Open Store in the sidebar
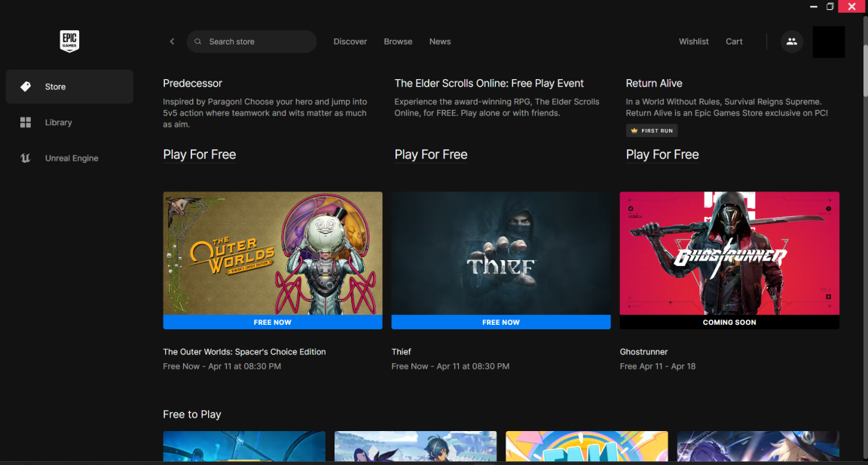The width and height of the screenshot is (868, 465). tap(70, 87)
